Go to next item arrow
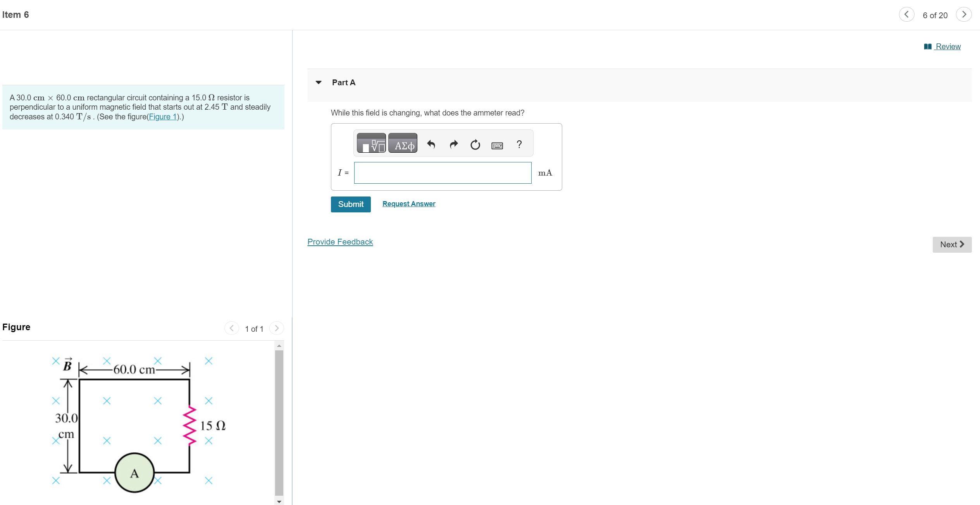The image size is (980, 505). pos(963,15)
